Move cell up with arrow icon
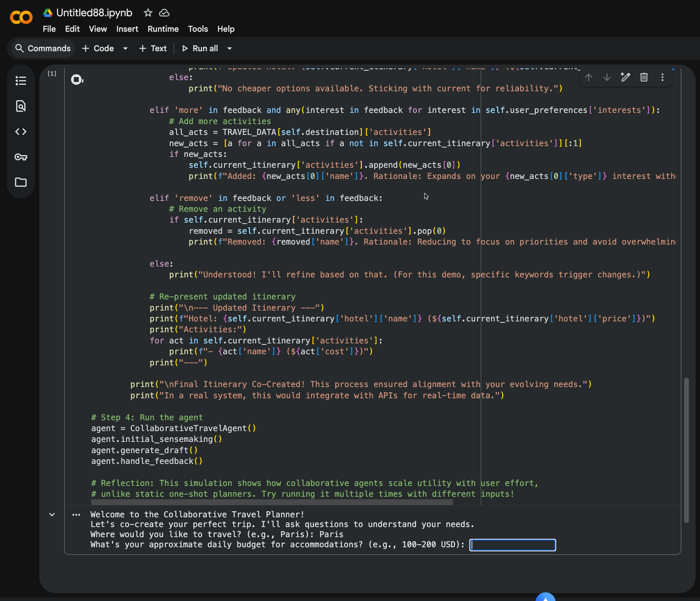700x601 pixels. (x=589, y=77)
